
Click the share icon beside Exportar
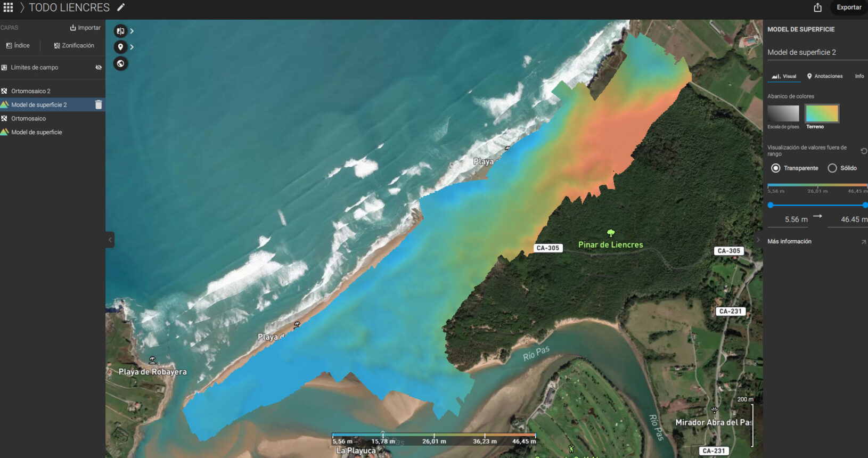coord(818,7)
